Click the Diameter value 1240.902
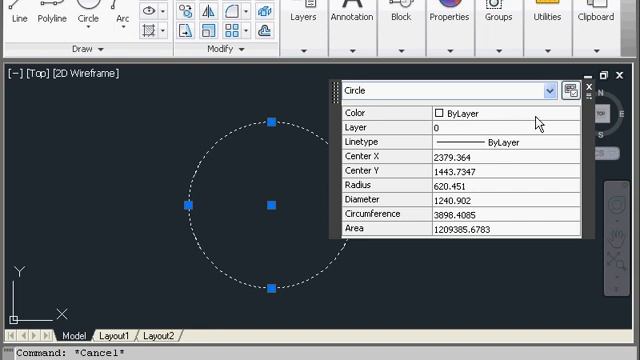640x360 pixels. (506, 200)
